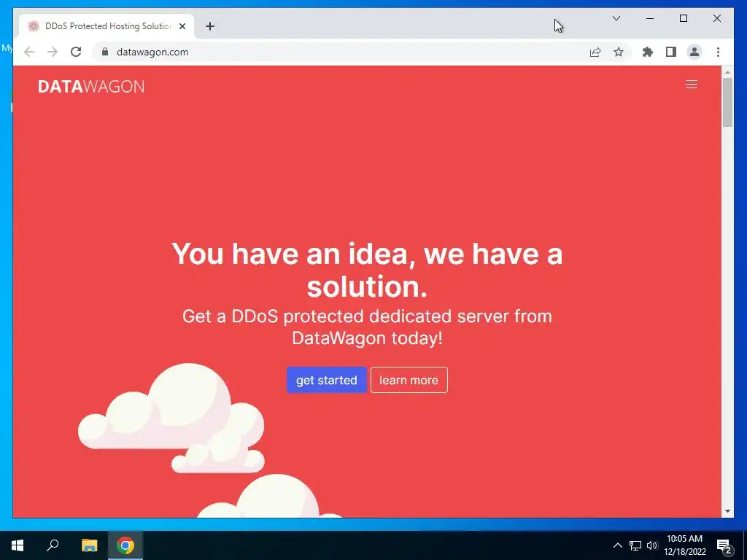Click the get started button

(326, 380)
